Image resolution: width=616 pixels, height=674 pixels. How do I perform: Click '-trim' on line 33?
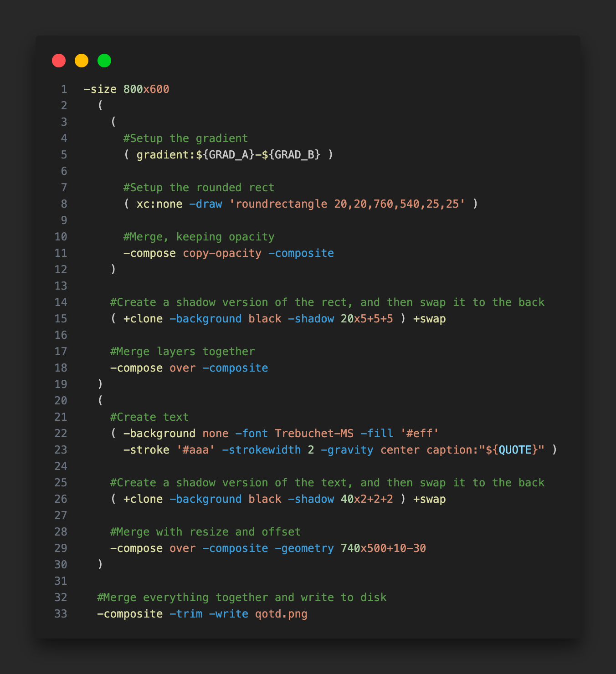pos(186,614)
